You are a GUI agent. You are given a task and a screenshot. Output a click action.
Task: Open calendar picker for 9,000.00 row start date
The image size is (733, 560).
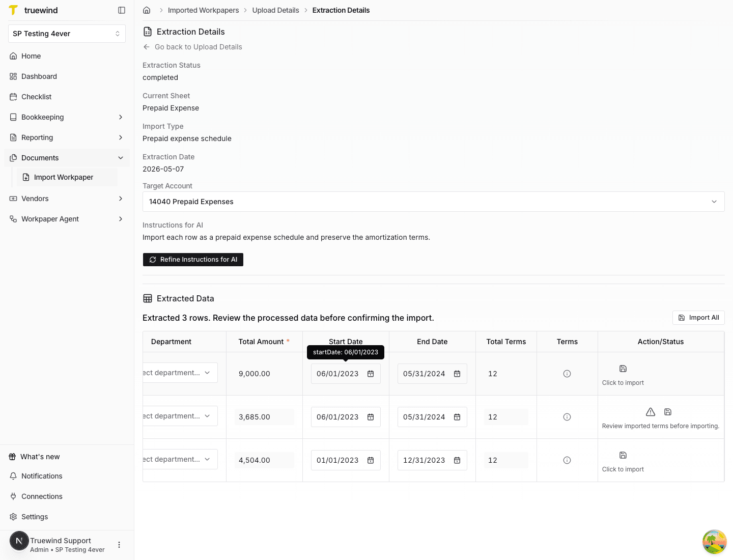tap(371, 374)
